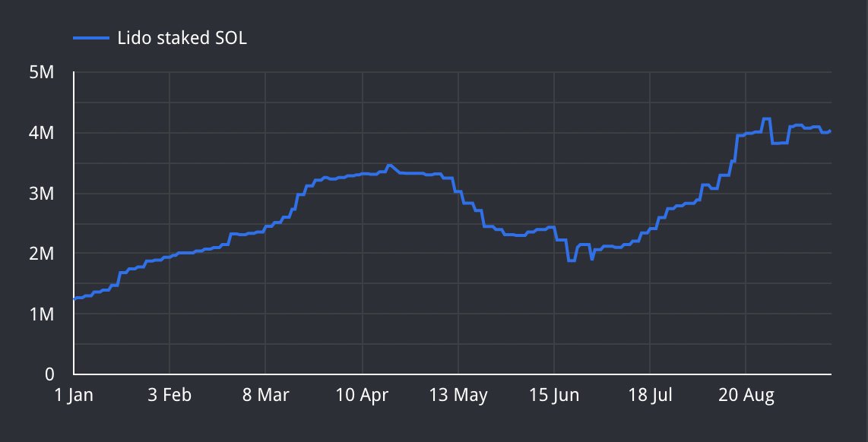This screenshot has width=868, height=442.
Task: Click the late August data peak
Action: [765, 118]
